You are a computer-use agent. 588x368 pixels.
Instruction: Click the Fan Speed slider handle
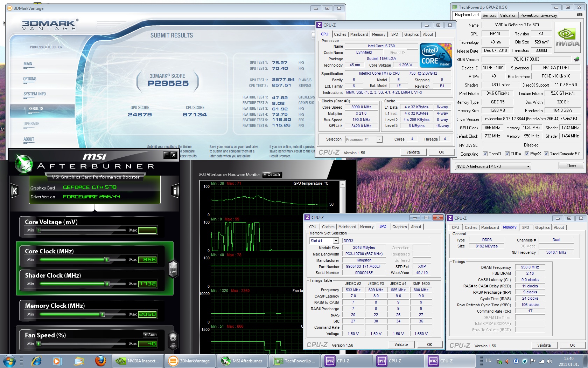point(39,344)
